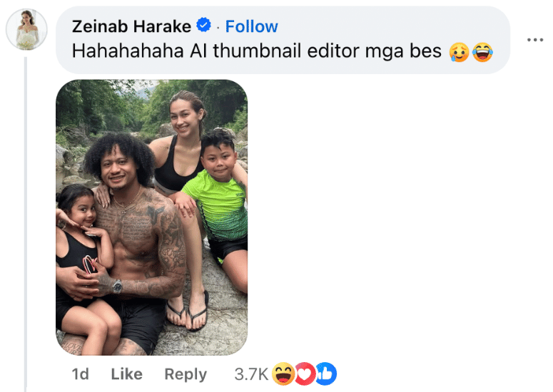Click the Zeinab Harake name link

131,26
